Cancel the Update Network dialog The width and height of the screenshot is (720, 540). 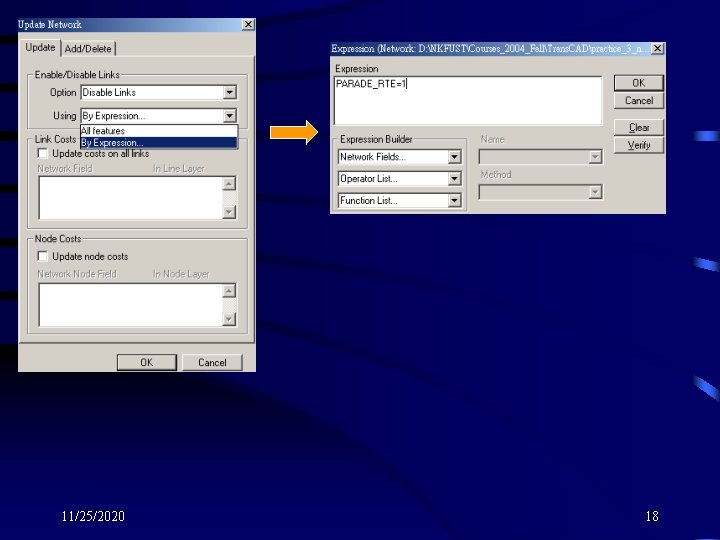(x=212, y=362)
